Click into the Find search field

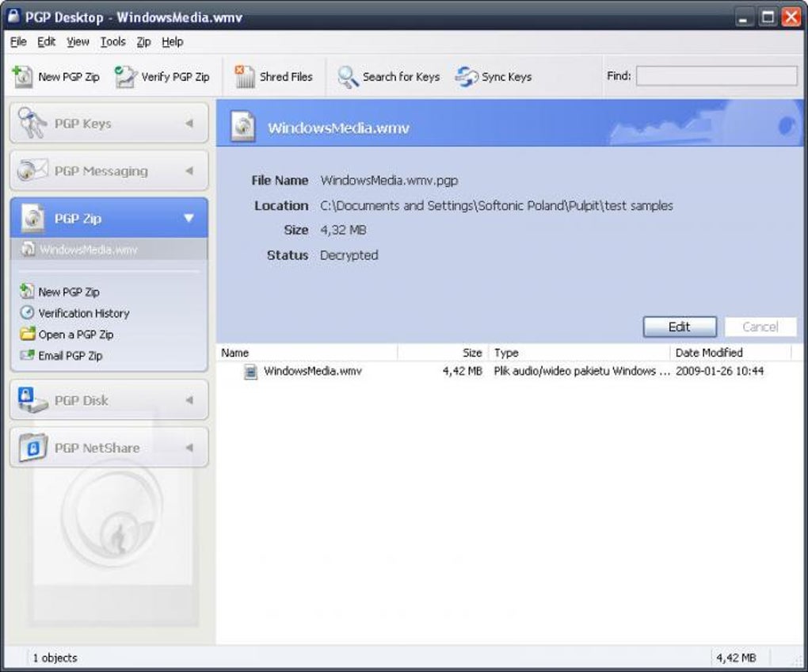716,76
